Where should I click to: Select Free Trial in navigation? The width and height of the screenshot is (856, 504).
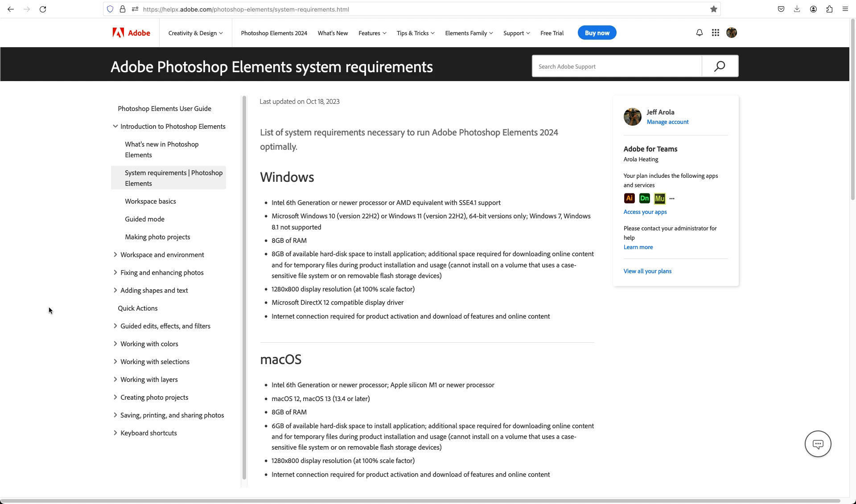coord(551,33)
